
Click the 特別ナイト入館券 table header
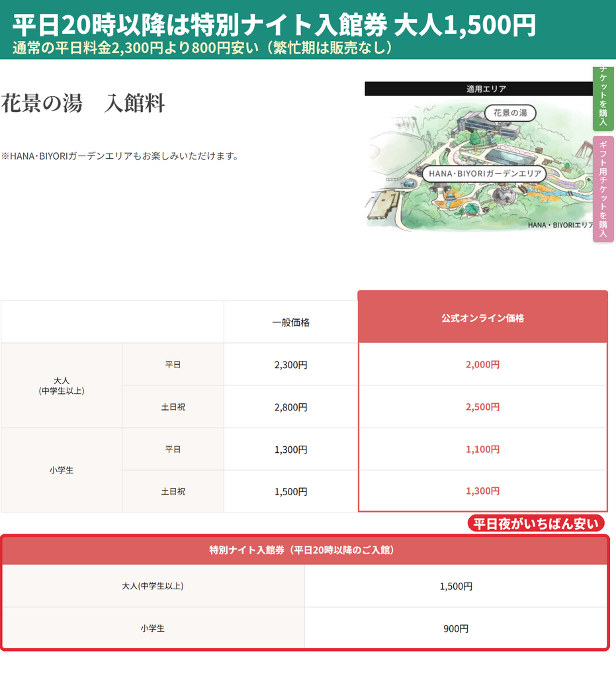click(x=304, y=550)
